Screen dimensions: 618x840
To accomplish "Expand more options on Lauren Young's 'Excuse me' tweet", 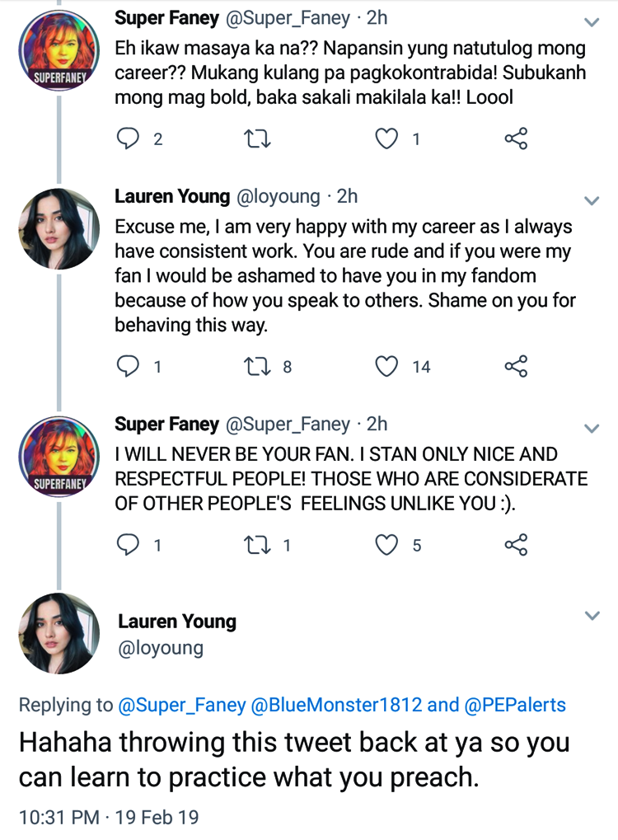I will [592, 200].
